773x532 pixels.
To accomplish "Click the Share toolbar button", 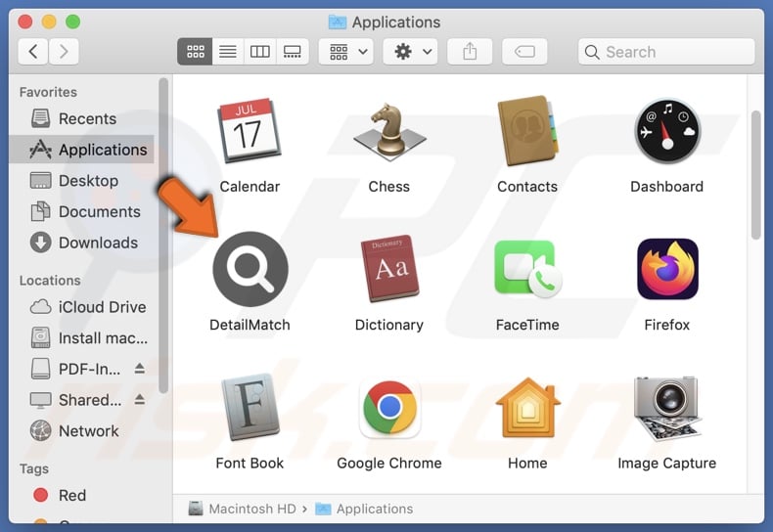I will pos(470,51).
